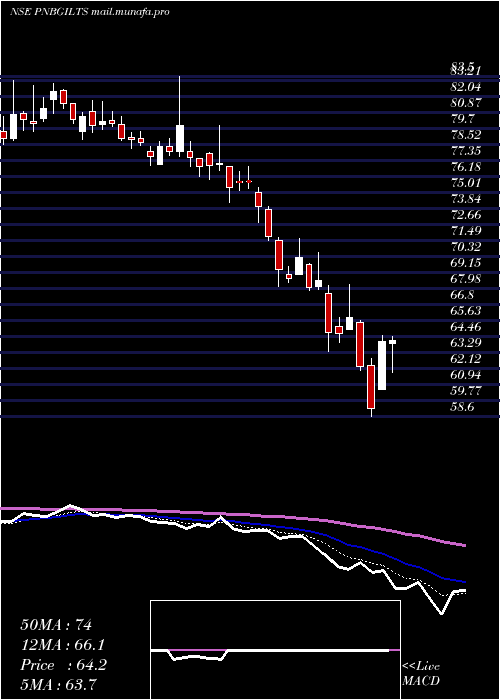The width and height of the screenshot is (500, 700).
Task: Click the 63.29 price axis label
Action: click(x=465, y=343)
